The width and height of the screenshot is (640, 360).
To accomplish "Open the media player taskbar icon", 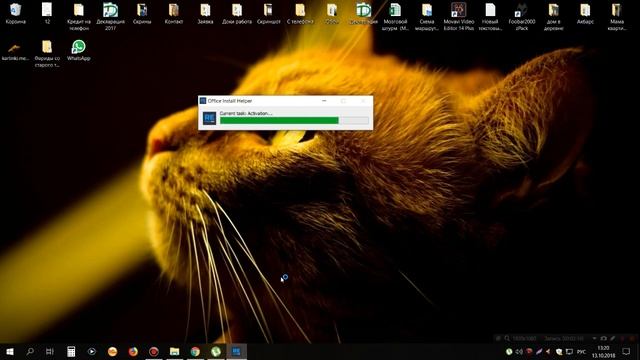I will click(92, 351).
